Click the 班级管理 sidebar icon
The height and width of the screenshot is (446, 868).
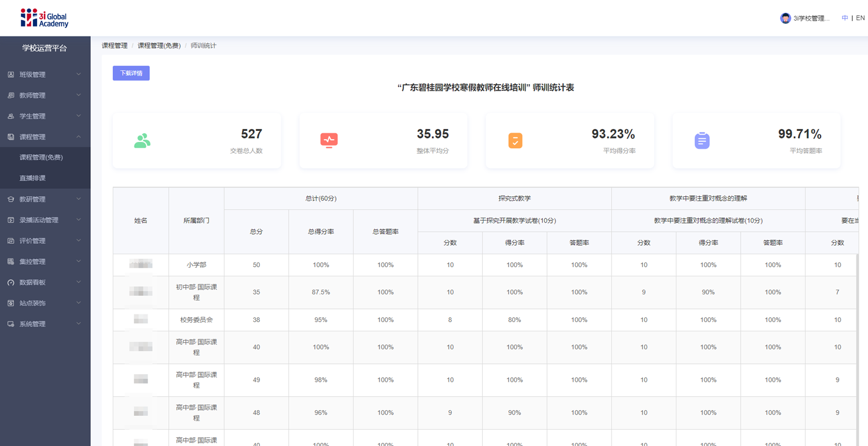[11, 75]
